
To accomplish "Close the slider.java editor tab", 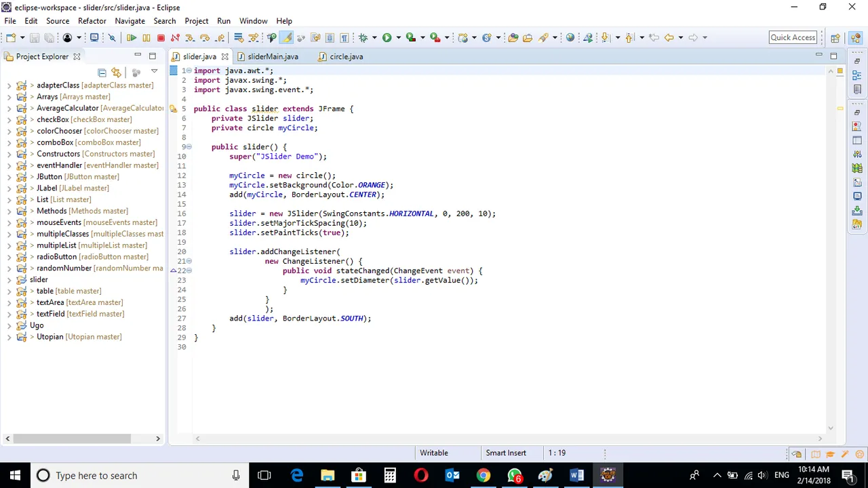I will coord(224,57).
